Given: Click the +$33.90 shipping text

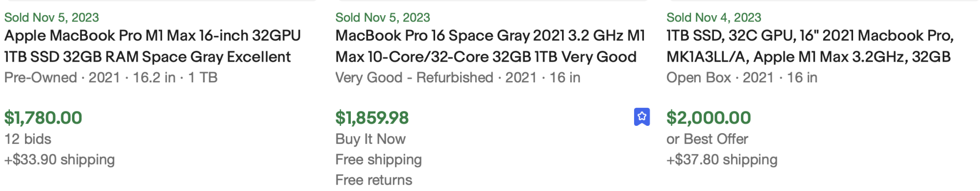Looking at the screenshot, I should point(60,160).
